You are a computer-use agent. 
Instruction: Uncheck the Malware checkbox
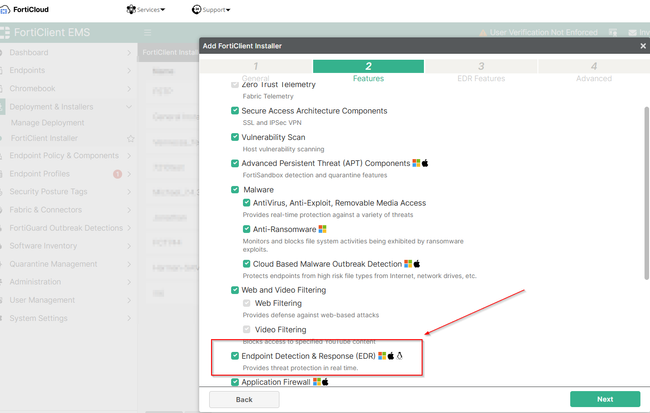[x=235, y=189]
